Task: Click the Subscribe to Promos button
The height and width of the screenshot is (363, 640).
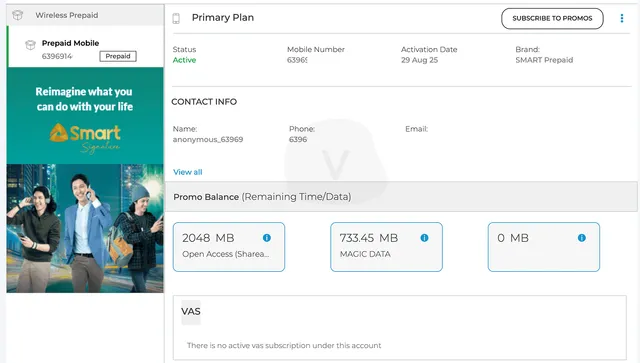Action: point(552,18)
